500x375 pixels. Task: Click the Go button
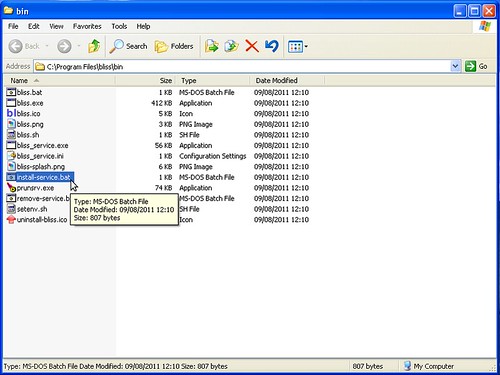coord(477,66)
